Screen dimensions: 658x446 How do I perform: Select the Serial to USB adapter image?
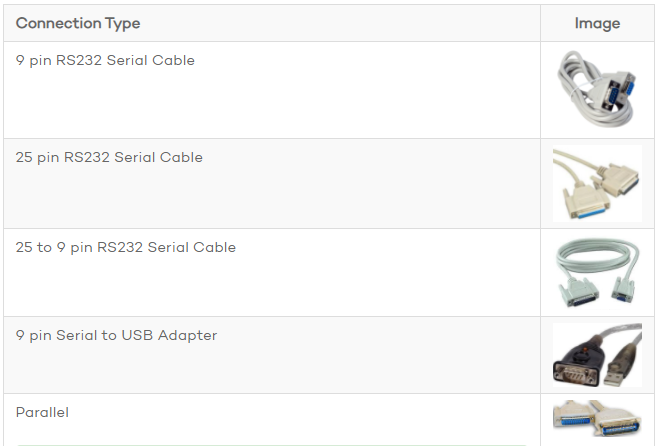click(597, 354)
